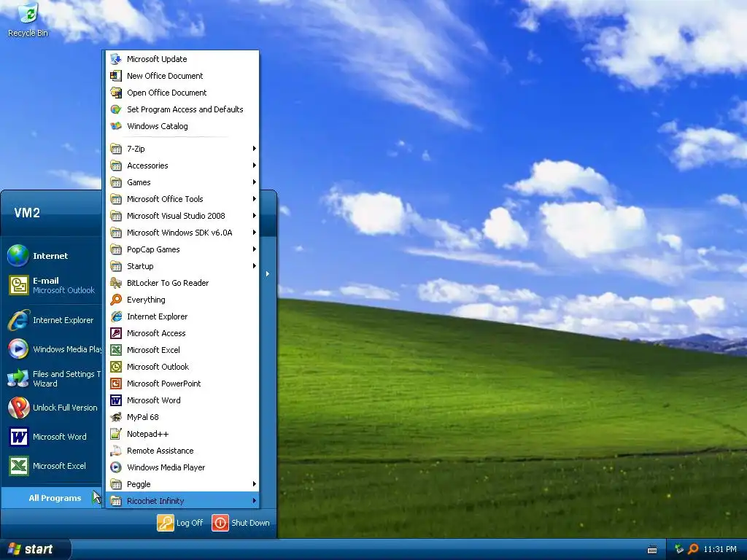Click the Remote Assistance icon

116,451
